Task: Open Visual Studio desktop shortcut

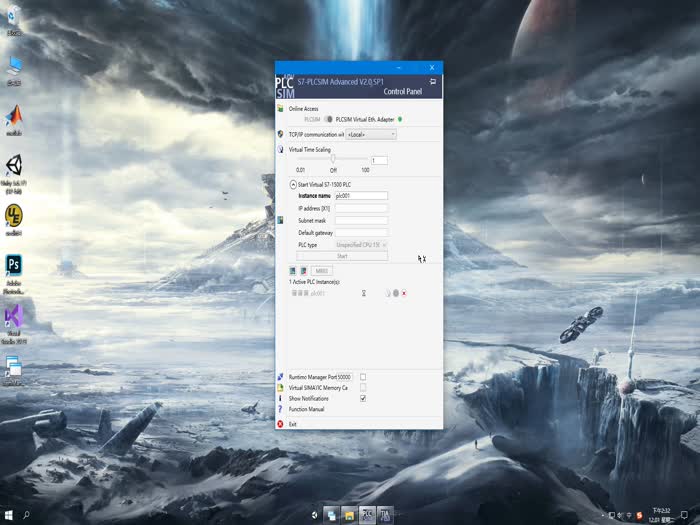Action: pos(14,320)
